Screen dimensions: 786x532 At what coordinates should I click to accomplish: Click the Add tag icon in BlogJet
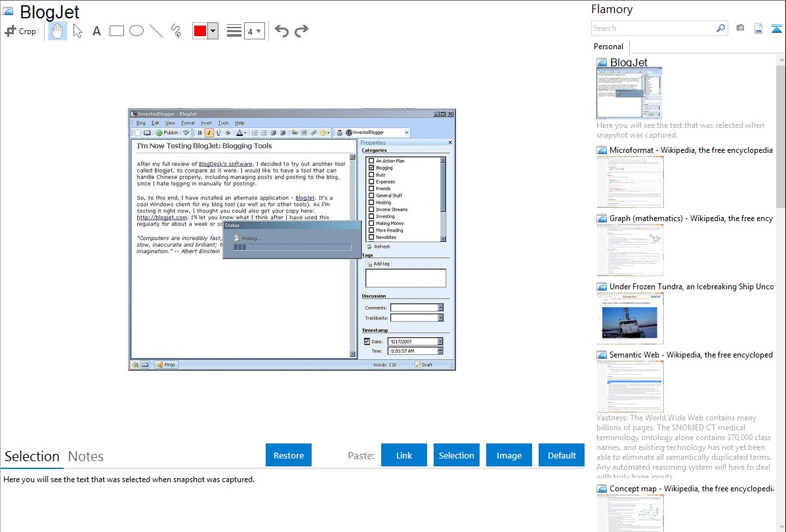tap(369, 264)
